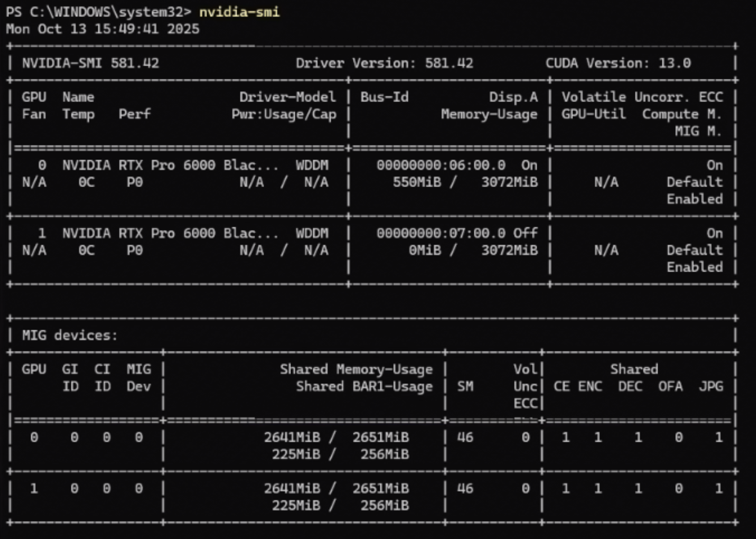
Task: Click the JPG column header
Action: (x=711, y=386)
